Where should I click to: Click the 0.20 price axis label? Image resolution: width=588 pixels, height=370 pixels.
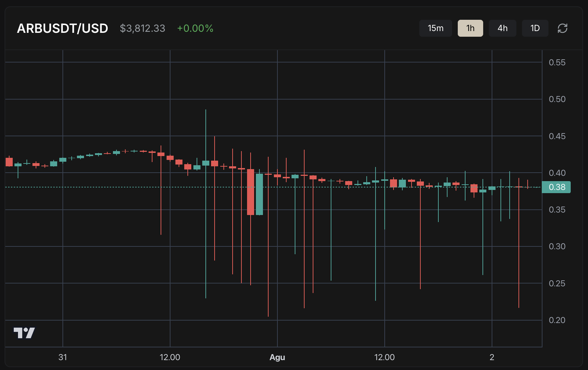557,320
